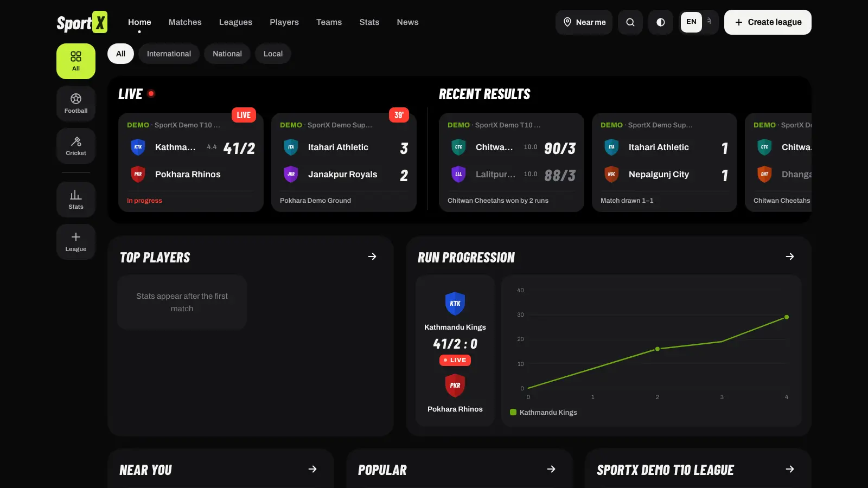Click the NGC Nepalgunj City badge
The image size is (868, 488).
(x=612, y=174)
